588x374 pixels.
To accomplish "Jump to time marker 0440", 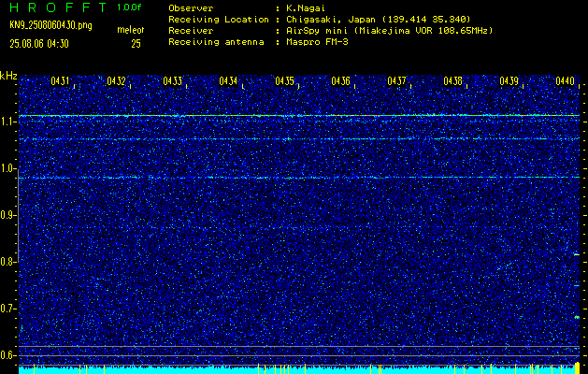I will click(x=565, y=81).
